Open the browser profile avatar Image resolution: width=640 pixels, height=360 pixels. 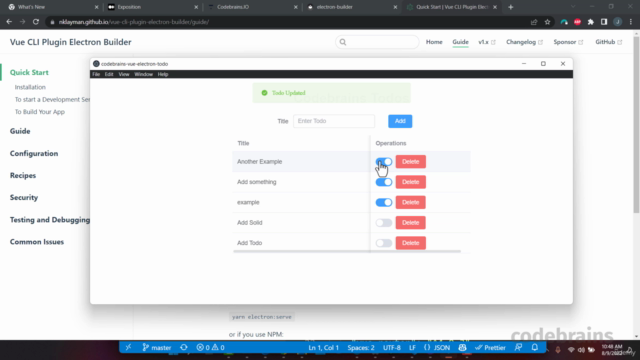point(618,22)
